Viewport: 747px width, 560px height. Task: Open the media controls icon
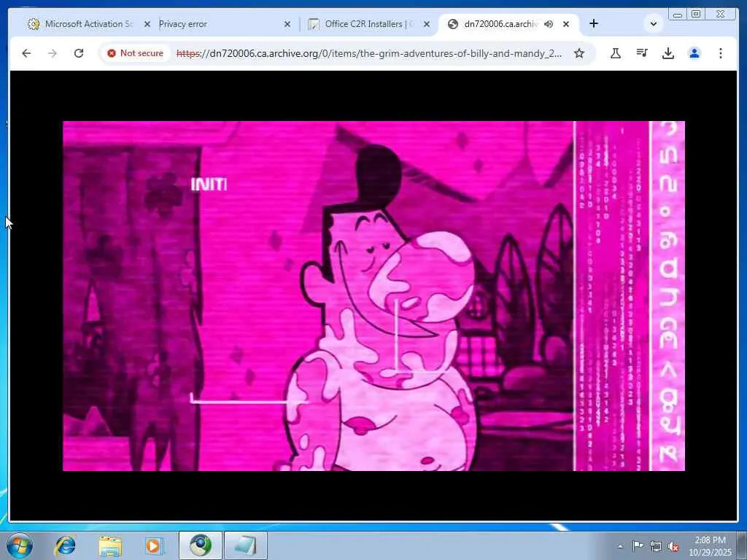[x=642, y=53]
